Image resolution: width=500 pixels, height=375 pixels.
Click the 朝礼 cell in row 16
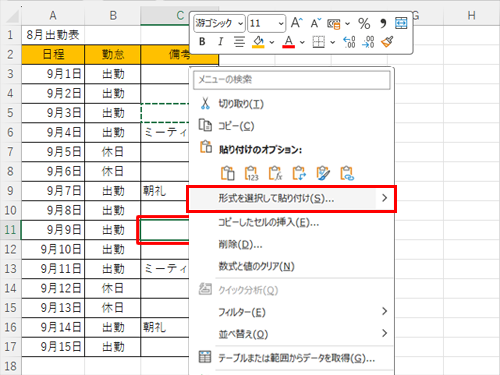tap(165, 327)
